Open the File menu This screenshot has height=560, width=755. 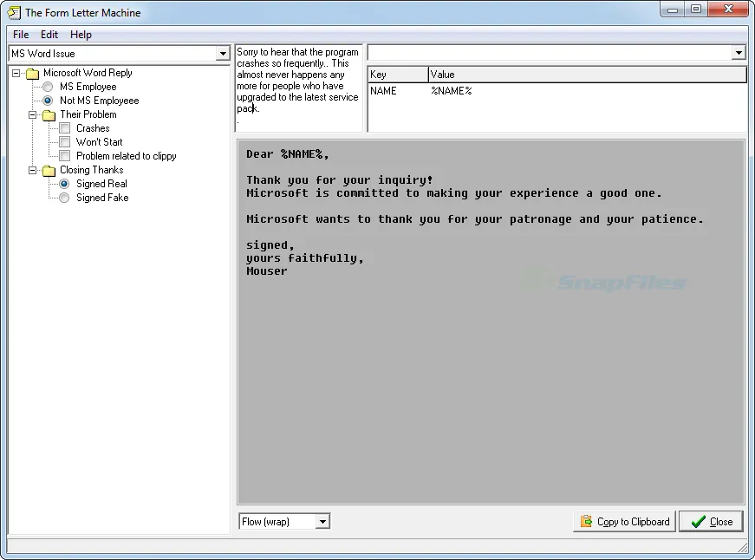[21, 35]
